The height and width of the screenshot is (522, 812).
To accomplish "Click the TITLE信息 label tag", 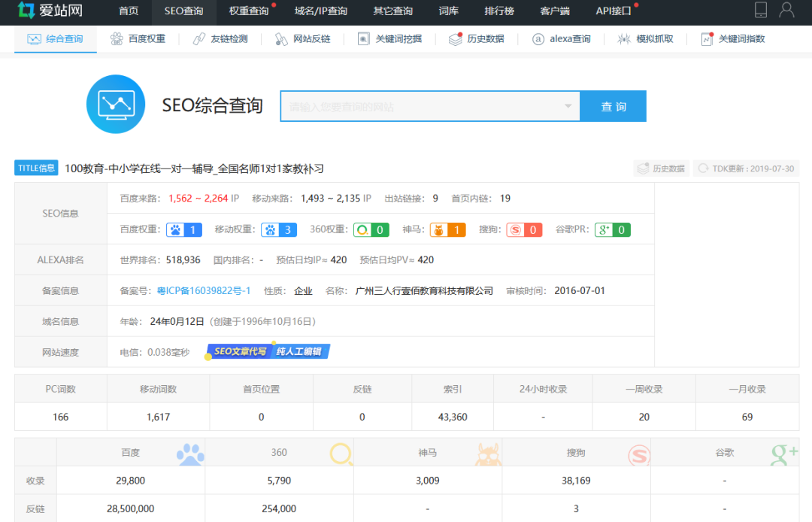I will pyautogui.click(x=36, y=168).
